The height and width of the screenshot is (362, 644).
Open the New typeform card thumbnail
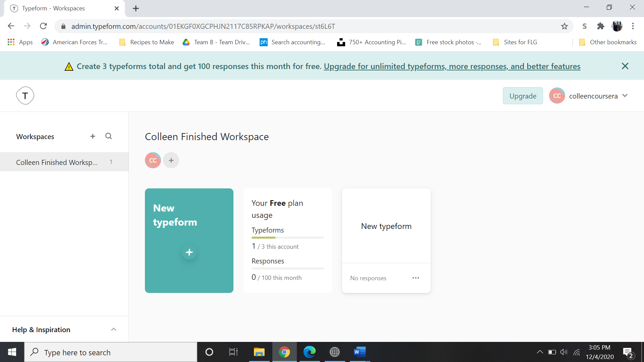coord(386,226)
